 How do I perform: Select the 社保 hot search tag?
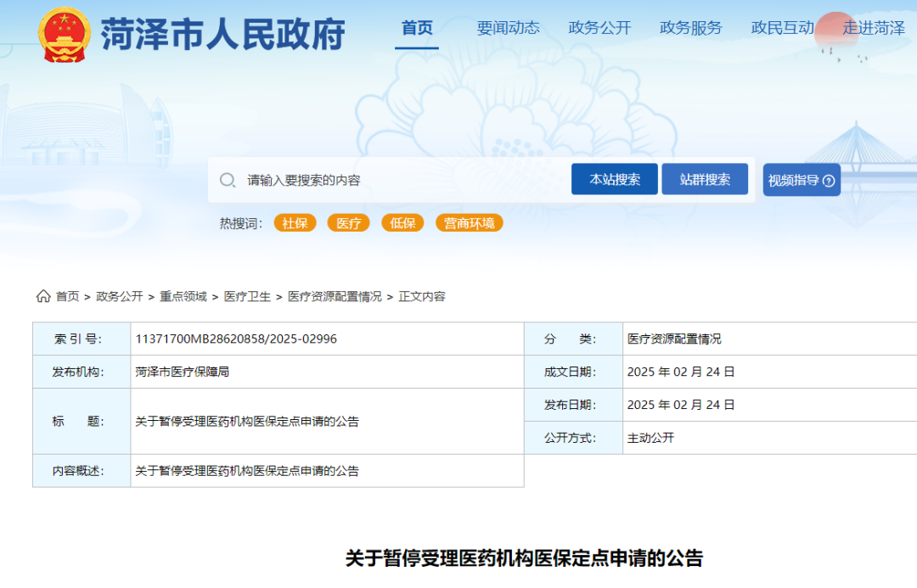[x=295, y=223]
